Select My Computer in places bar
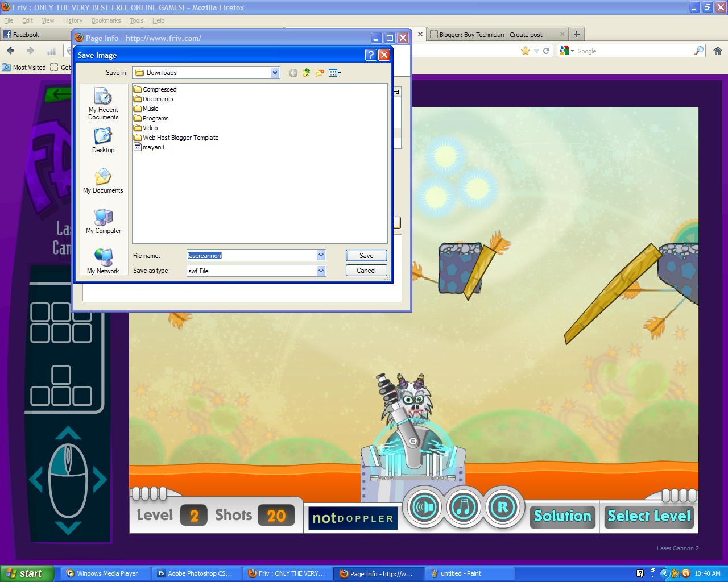 [103, 221]
